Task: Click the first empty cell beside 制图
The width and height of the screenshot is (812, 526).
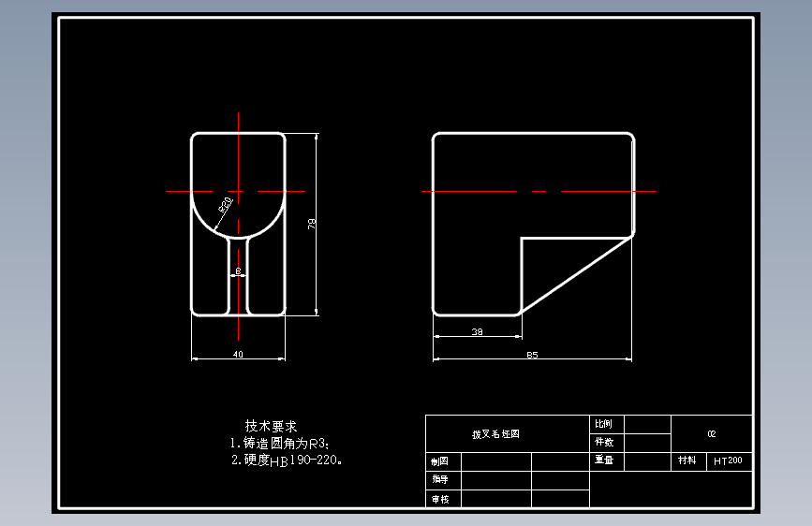Action: 496,461
